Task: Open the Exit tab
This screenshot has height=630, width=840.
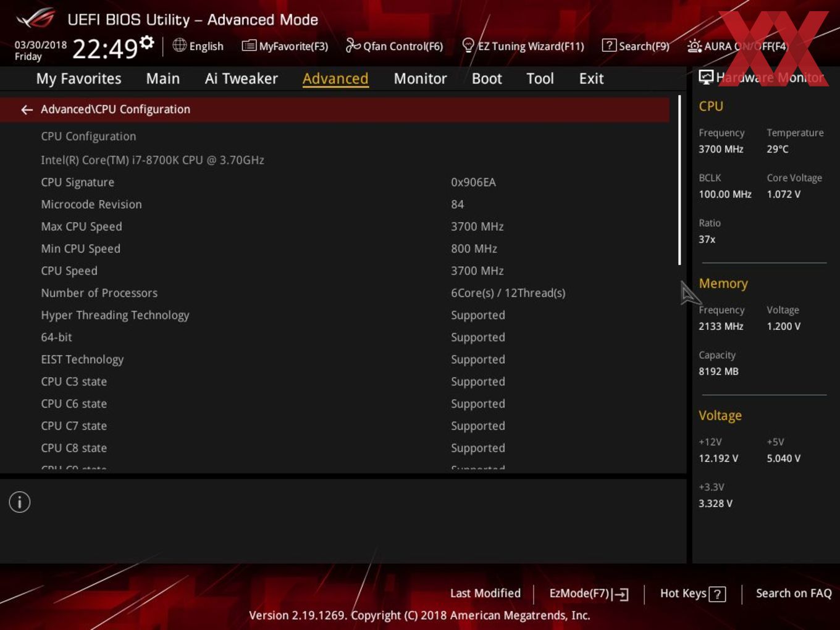Action: coord(591,78)
